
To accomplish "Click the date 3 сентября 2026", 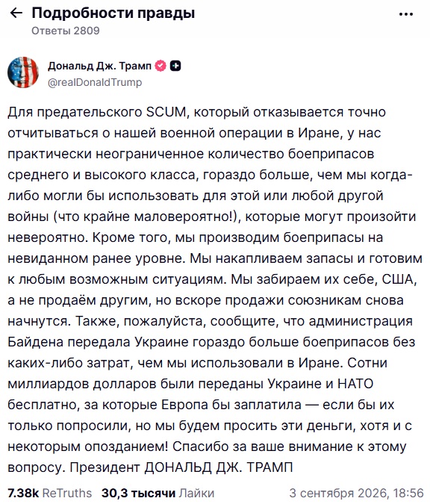I will pos(337,493).
